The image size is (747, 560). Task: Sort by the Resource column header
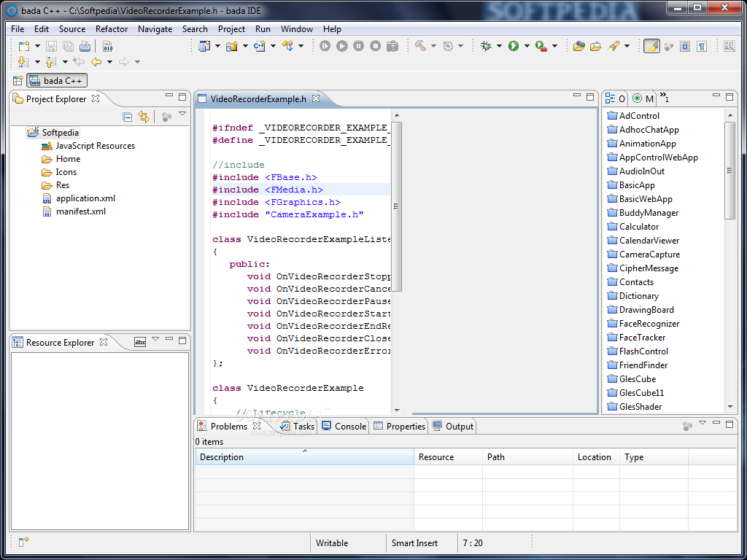tap(448, 457)
